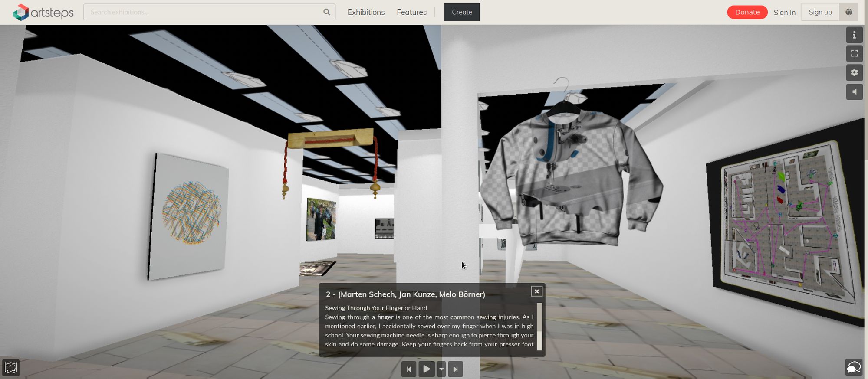Click the Create button
Screen dimensions: 868x379
click(x=462, y=12)
